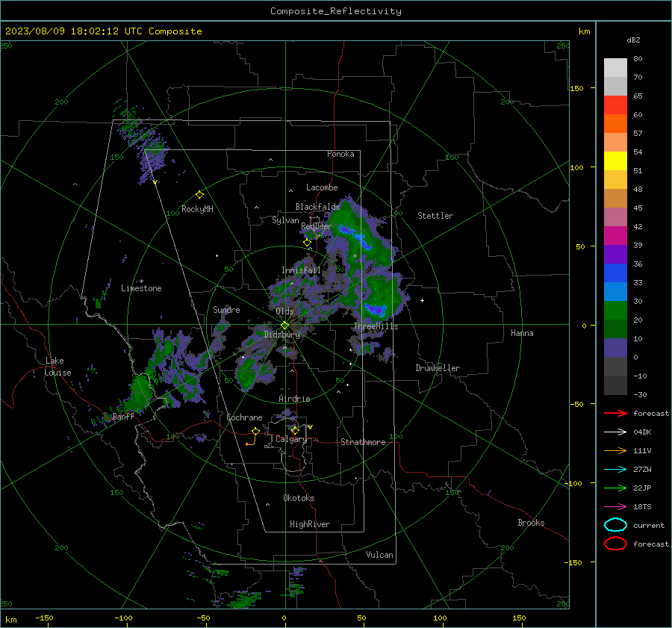Click the magenta 39 dBZ color swatch
The height and width of the screenshot is (628, 672).
[615, 236]
